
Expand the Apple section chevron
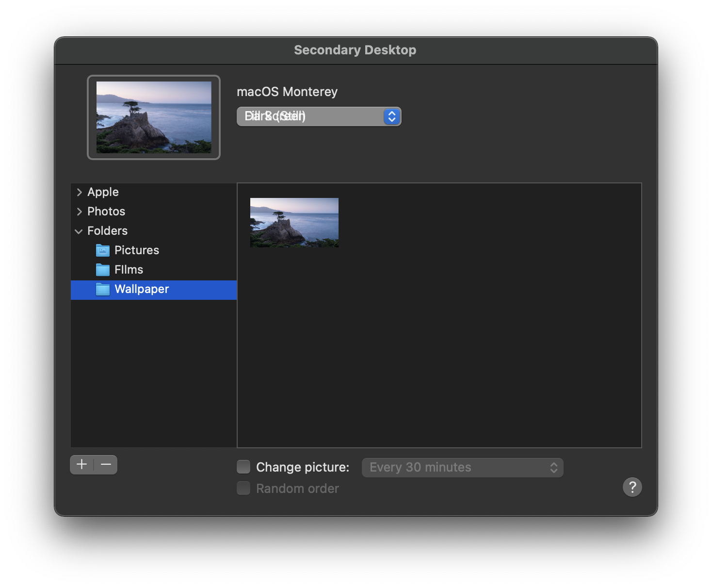(x=79, y=192)
